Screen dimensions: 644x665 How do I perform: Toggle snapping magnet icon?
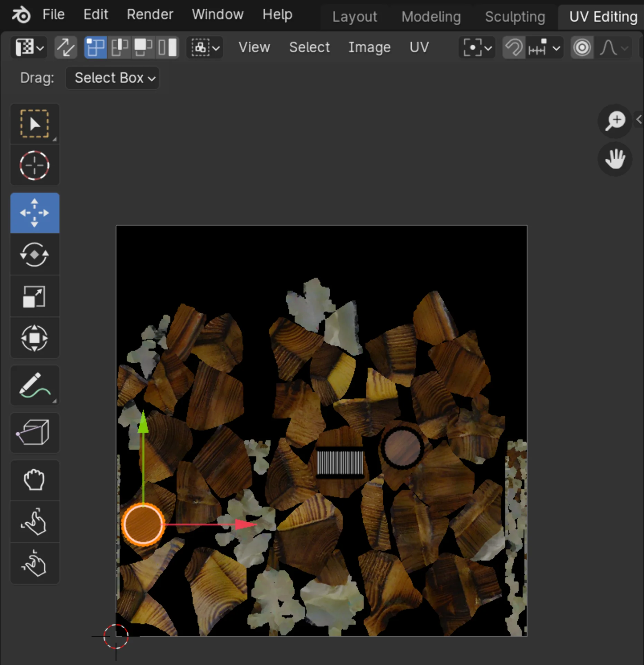(x=513, y=47)
